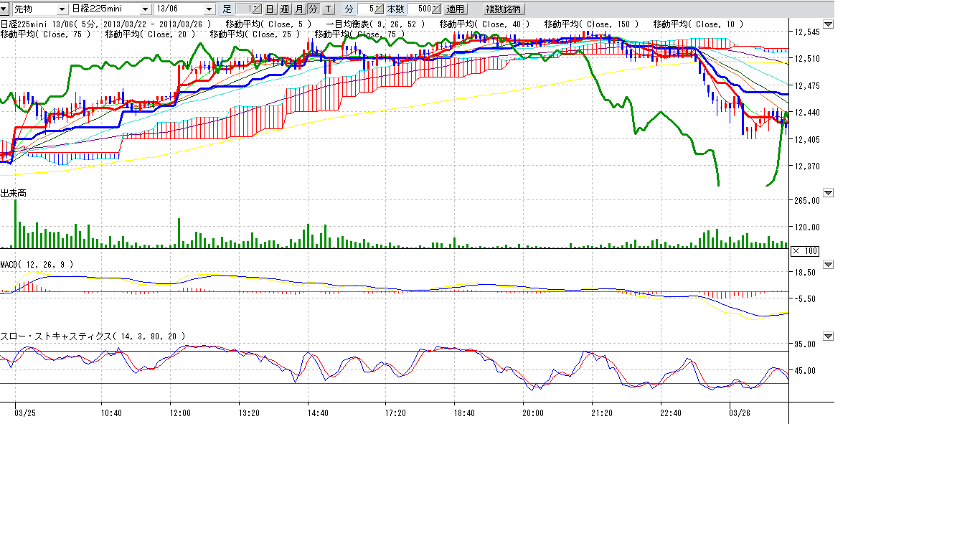Click the 複数銘柄 multiple symbols button

[x=504, y=9]
